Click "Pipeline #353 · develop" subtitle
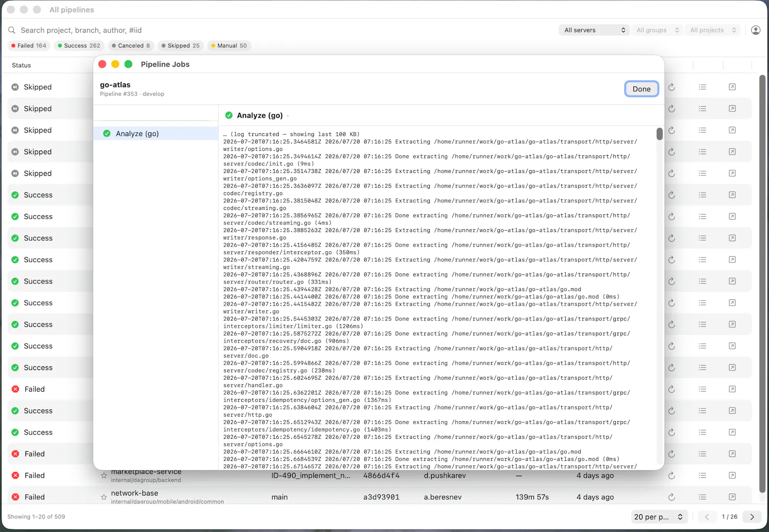 132,94
